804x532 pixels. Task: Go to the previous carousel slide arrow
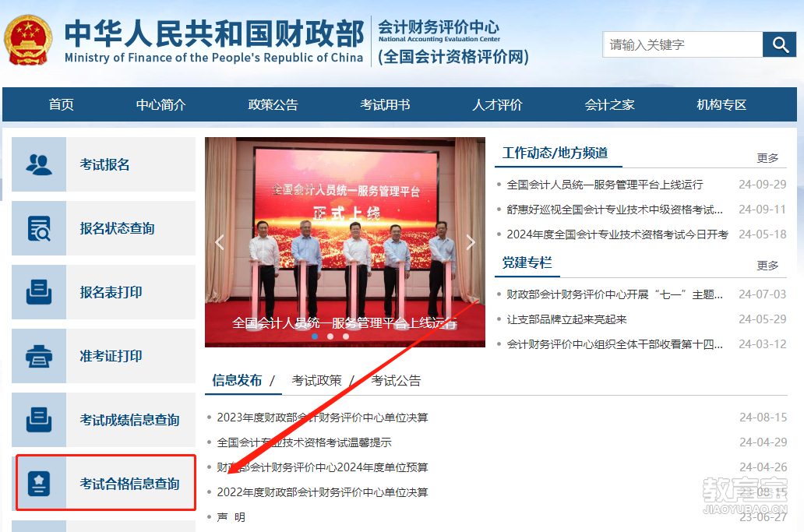[x=220, y=242]
